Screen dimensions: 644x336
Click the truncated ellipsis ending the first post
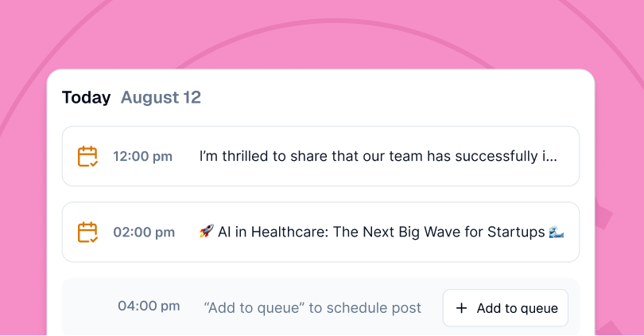(550, 157)
